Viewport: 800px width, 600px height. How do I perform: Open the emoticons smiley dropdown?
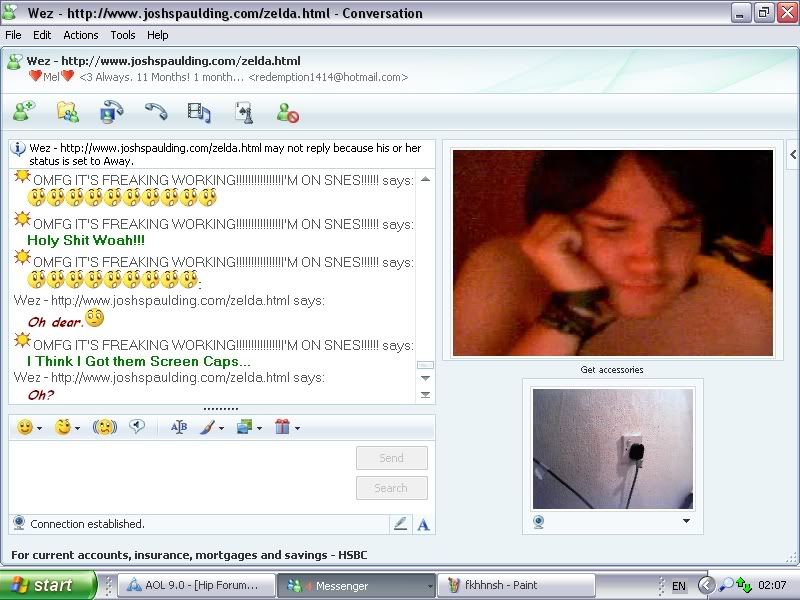point(29,427)
